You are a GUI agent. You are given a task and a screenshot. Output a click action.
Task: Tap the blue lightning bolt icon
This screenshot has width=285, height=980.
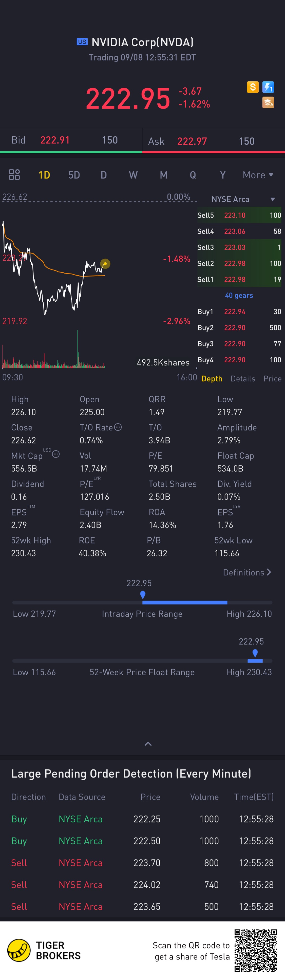pos(268,87)
